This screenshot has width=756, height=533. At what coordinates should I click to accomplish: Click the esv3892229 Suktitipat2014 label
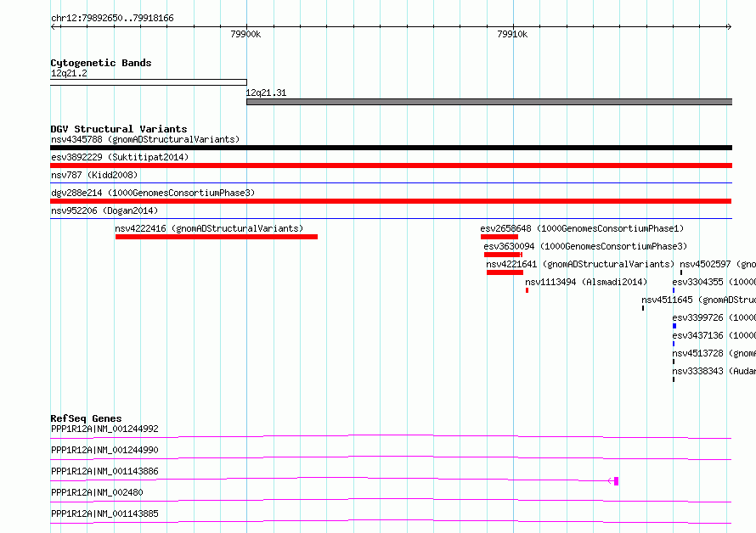click(120, 157)
